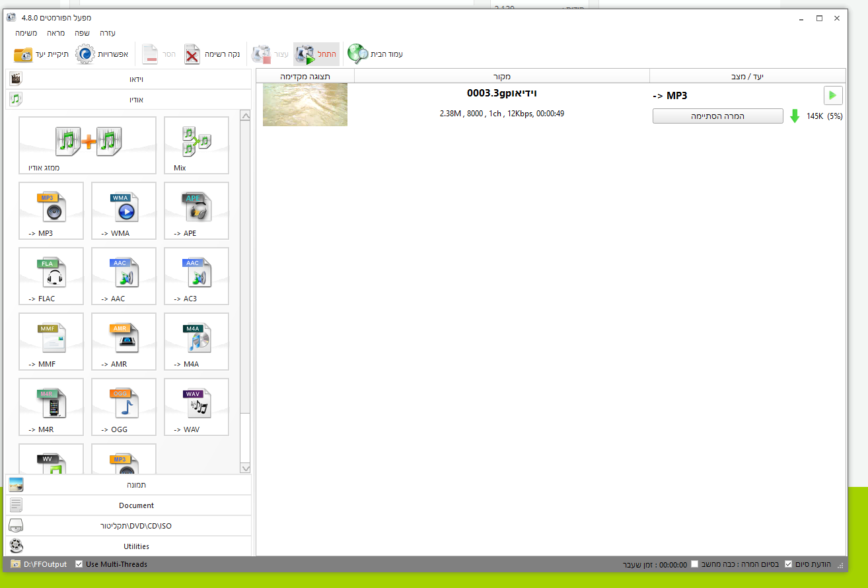This screenshot has height=588, width=868.
Task: Click the D:\FFOutput path text
Action: pos(45,564)
